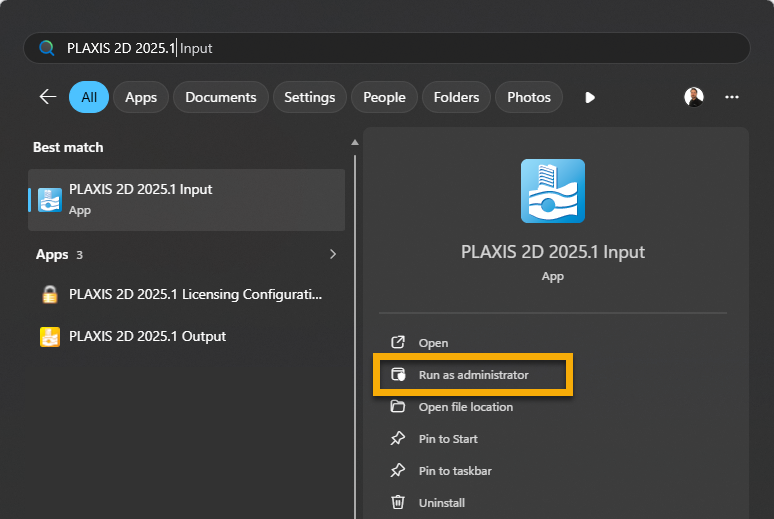The height and width of the screenshot is (519, 774).
Task: Click the padlock Licensing Configuration icon
Action: [49, 294]
